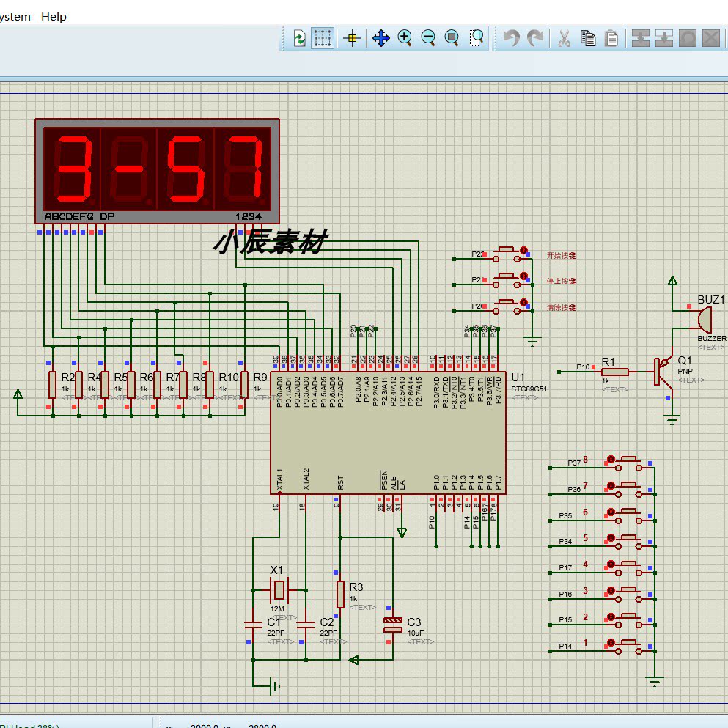Screen dimensions: 728x728
Task: Click the Zoom In magnifier icon
Action: pos(405,38)
